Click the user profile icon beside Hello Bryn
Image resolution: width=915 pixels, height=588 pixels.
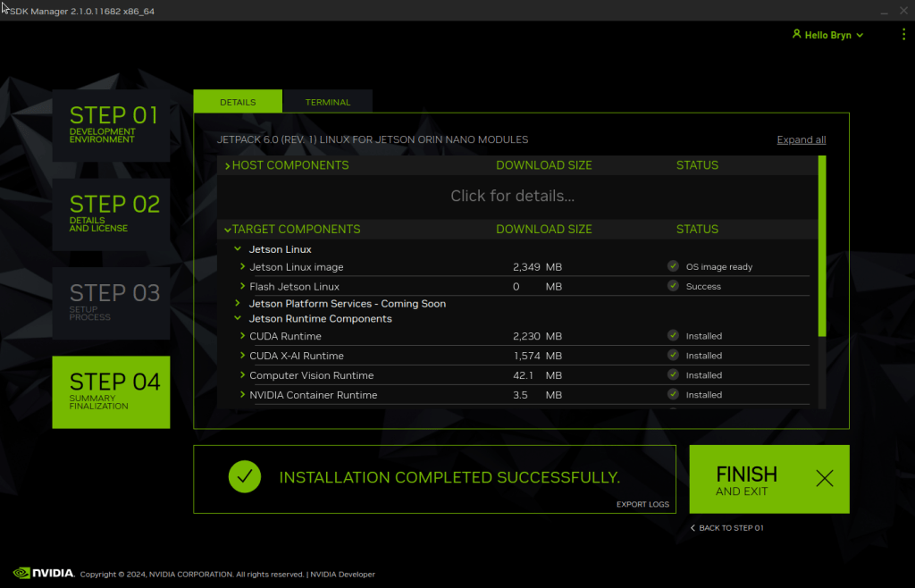796,35
